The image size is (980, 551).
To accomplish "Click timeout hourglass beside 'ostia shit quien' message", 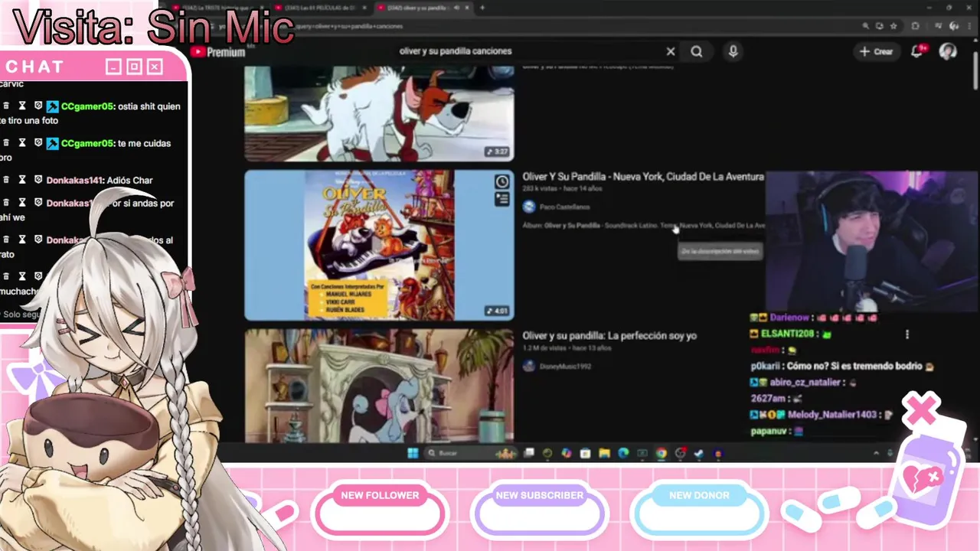I will pyautogui.click(x=22, y=106).
